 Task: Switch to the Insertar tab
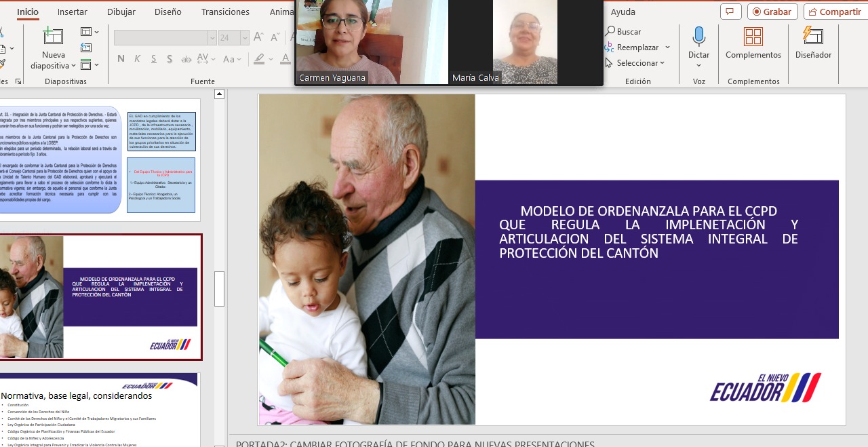(72, 12)
